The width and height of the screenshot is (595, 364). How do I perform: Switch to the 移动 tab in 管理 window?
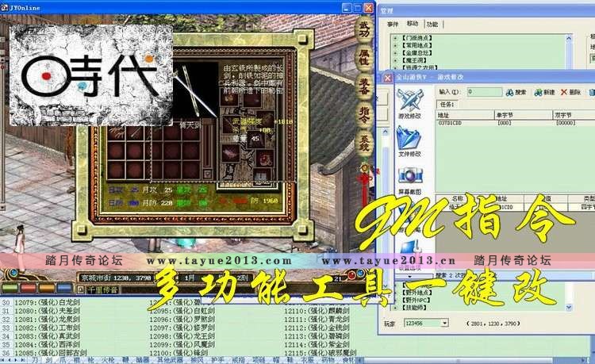coord(413,24)
